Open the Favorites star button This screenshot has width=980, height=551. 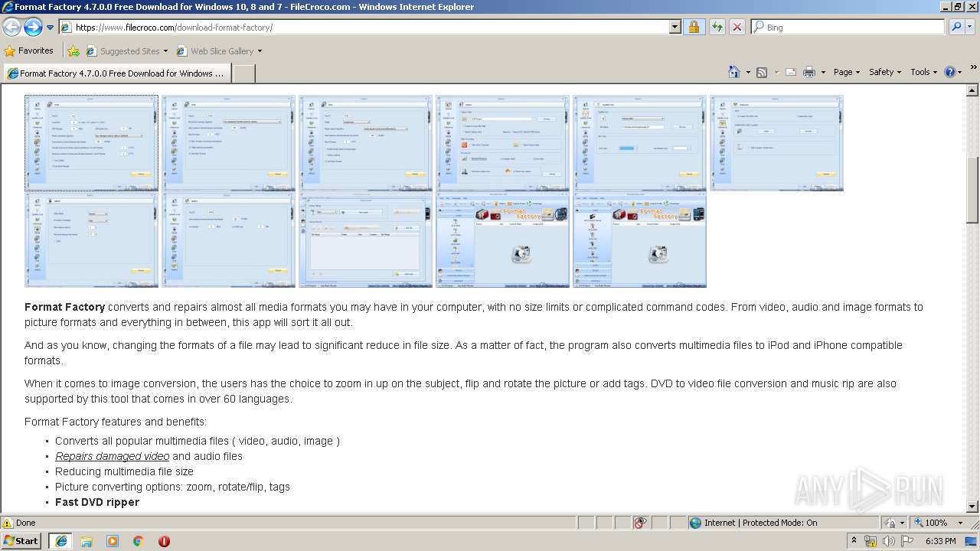pos(29,51)
